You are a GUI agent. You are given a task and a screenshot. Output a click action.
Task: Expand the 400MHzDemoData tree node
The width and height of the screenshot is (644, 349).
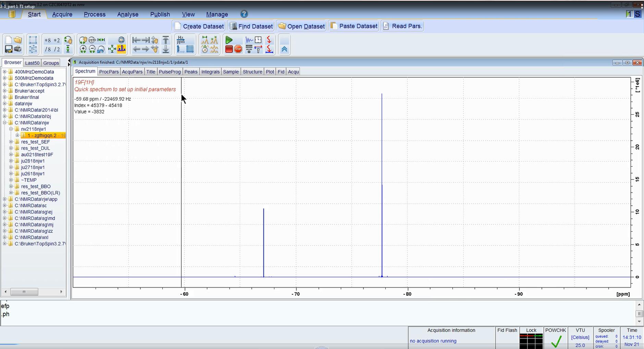5,72
